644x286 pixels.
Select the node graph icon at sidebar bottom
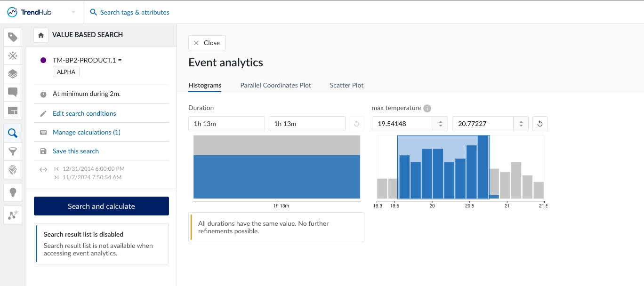12,214
